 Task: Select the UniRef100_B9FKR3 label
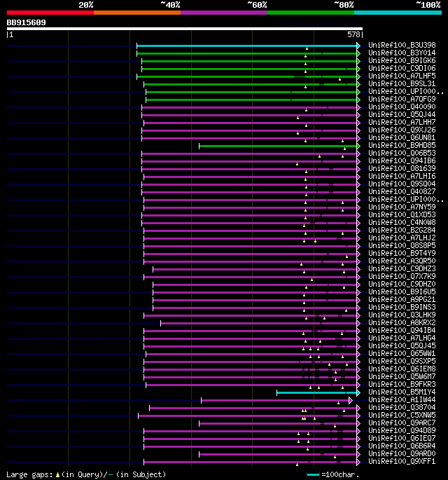pos(402,384)
